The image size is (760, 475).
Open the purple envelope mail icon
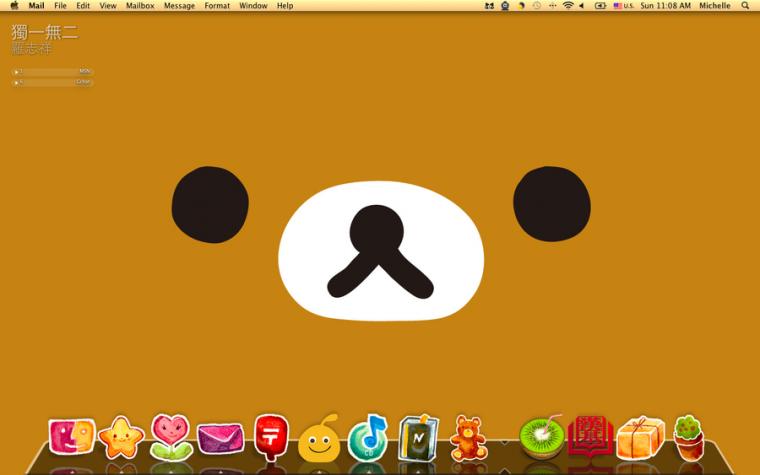coord(221,438)
